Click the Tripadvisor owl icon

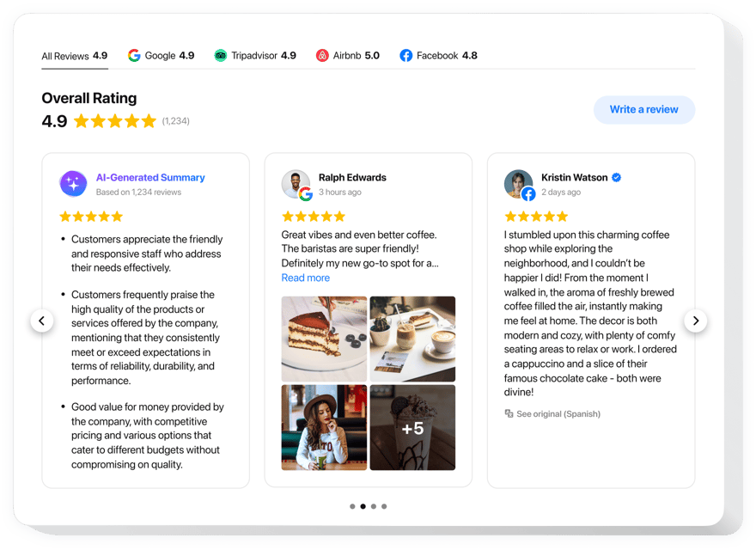click(x=222, y=55)
